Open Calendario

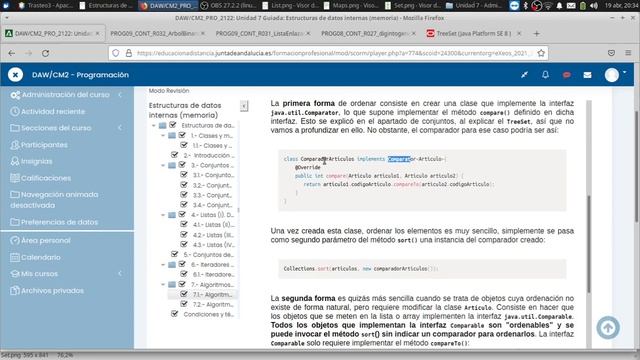(x=40, y=257)
